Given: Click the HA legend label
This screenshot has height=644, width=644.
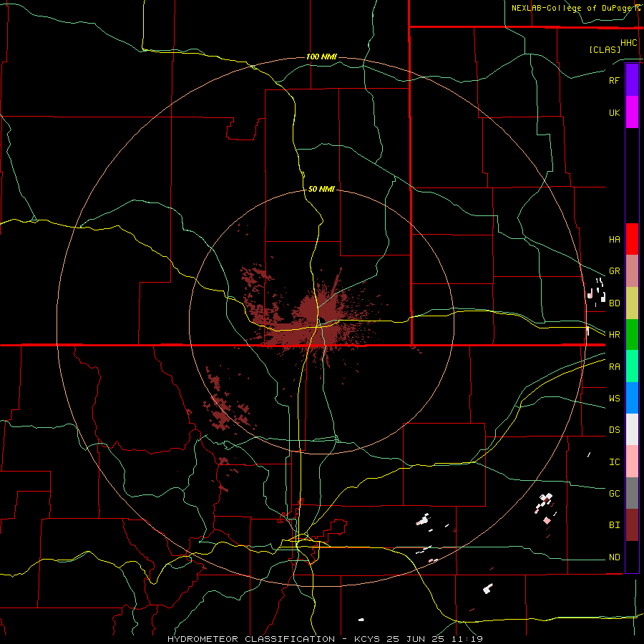Looking at the screenshot, I should click(614, 239).
